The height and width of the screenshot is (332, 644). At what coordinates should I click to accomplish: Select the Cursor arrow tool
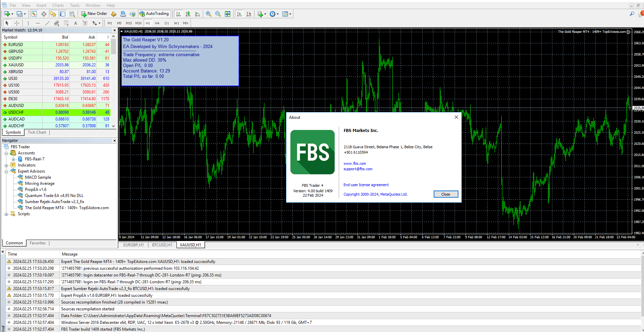[7, 23]
